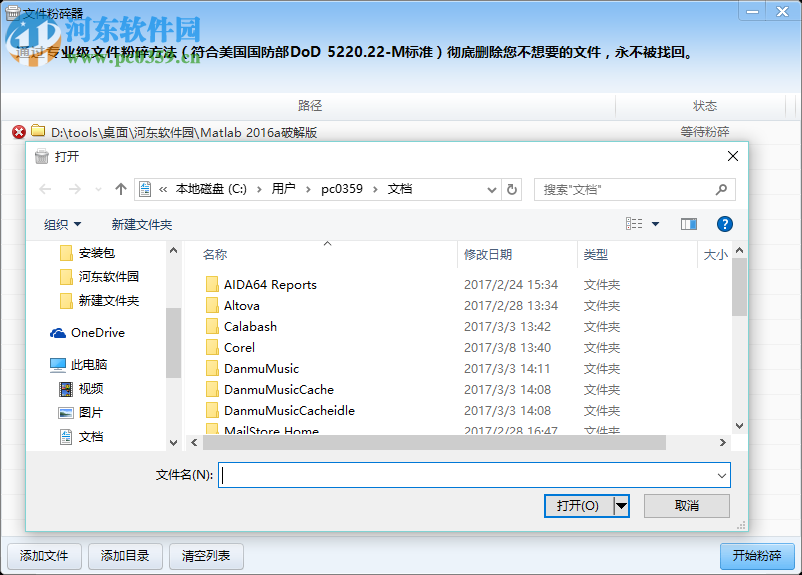Change view layout icon
The height and width of the screenshot is (575, 802).
coord(634,224)
